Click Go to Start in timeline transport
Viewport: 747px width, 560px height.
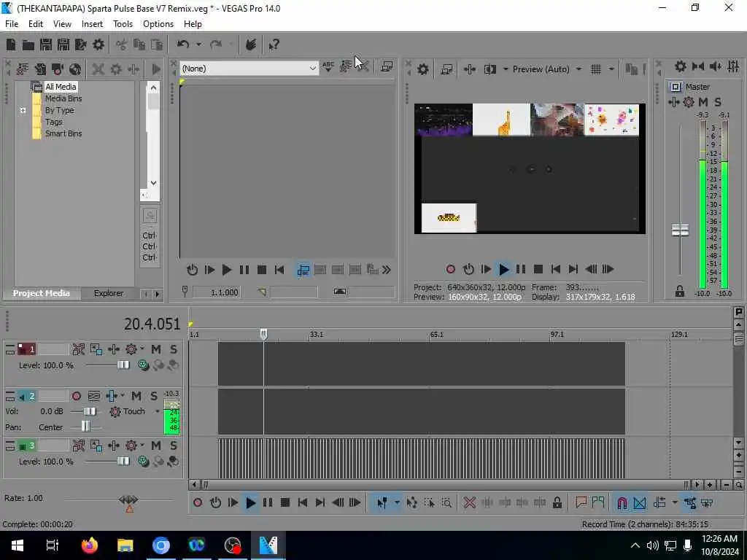point(303,502)
